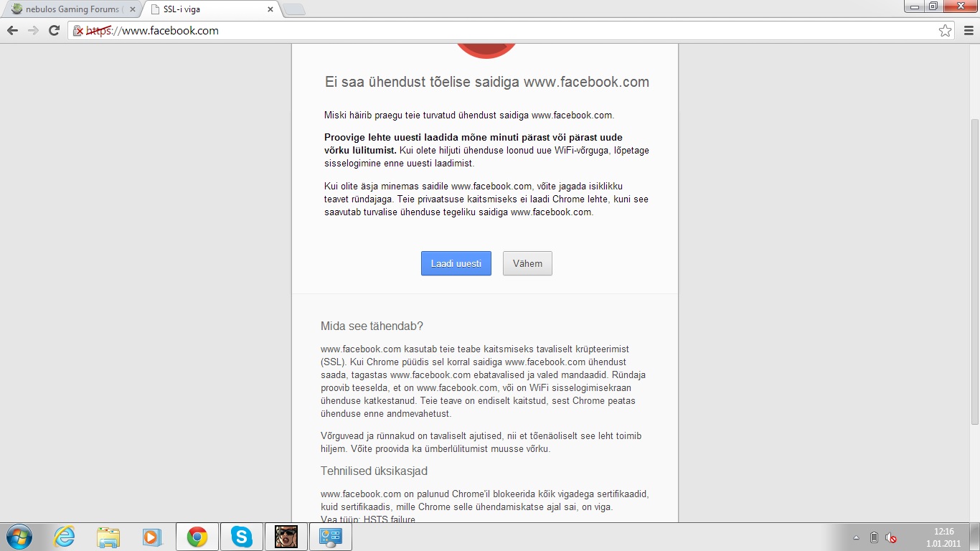Click the page's vertical scrollbar thumb
The width and height of the screenshot is (980, 551).
click(x=974, y=271)
